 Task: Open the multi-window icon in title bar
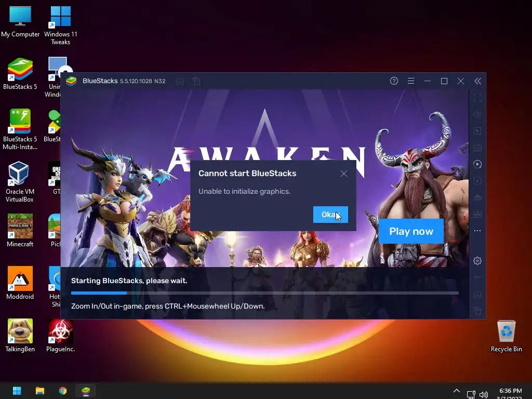(x=196, y=81)
